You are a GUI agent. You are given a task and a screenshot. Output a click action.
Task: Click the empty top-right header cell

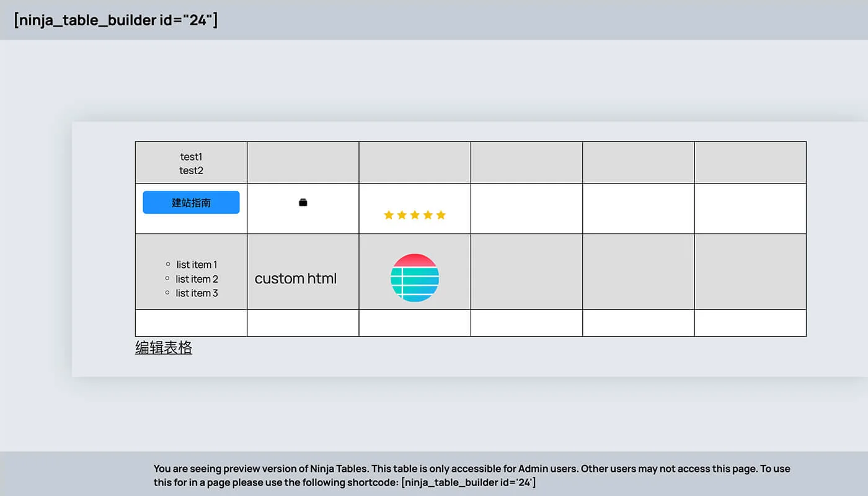(750, 162)
